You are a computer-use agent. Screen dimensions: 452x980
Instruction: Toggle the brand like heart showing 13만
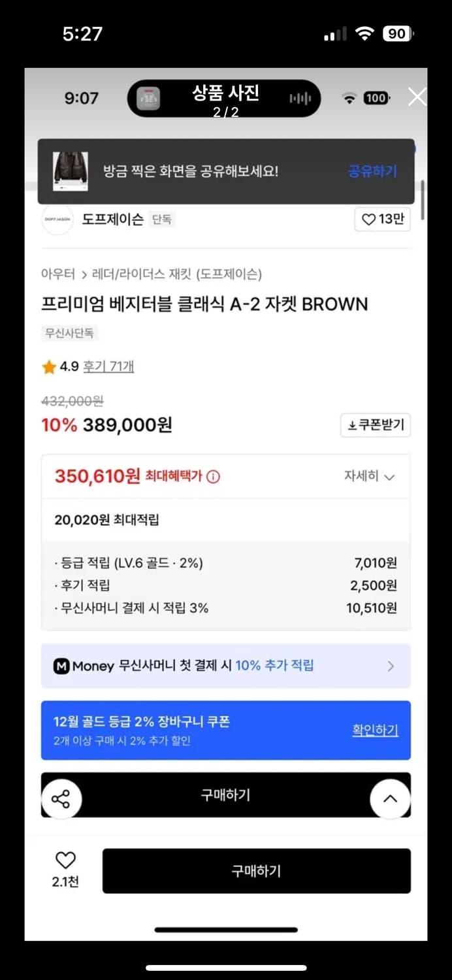(382, 220)
